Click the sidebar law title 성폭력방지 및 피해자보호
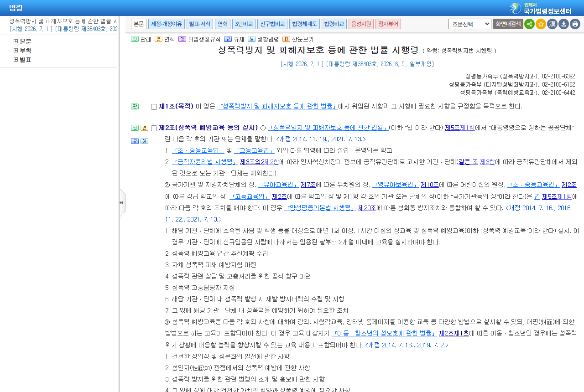Image resolution: width=584 pixels, height=392 pixels. [63, 21]
